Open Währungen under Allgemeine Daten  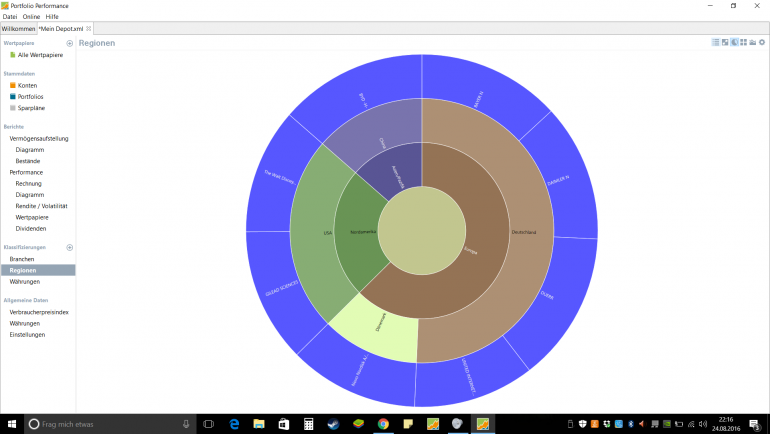click(x=25, y=324)
